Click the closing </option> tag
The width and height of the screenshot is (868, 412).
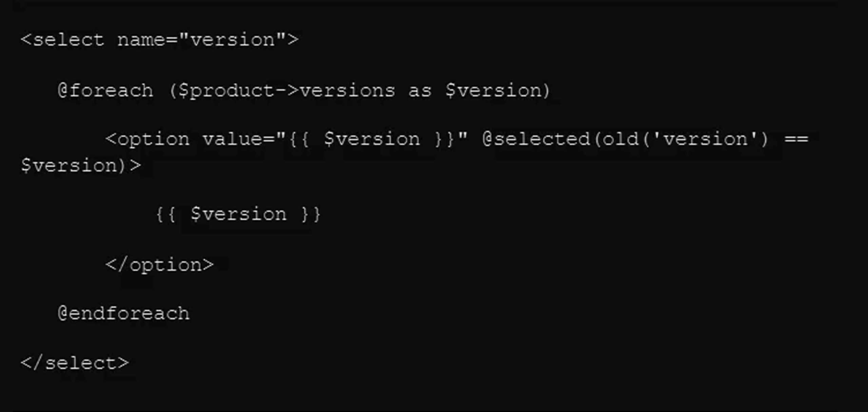[x=160, y=265]
